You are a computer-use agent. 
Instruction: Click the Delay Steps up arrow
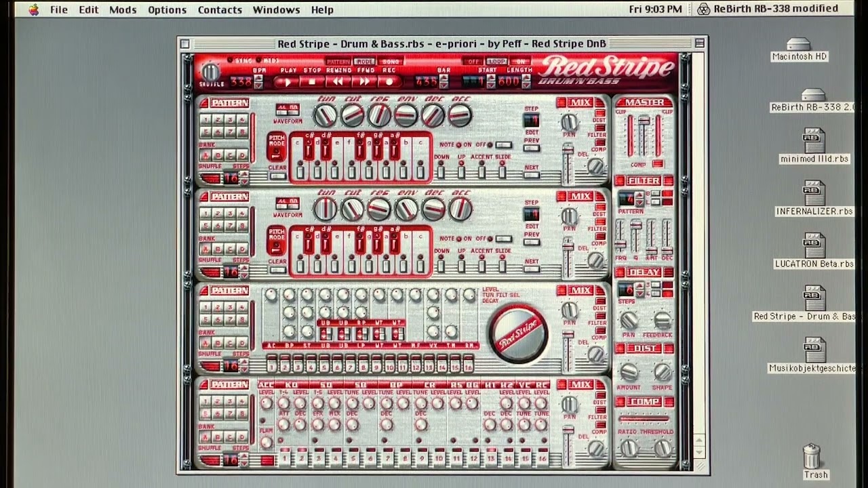coord(639,287)
